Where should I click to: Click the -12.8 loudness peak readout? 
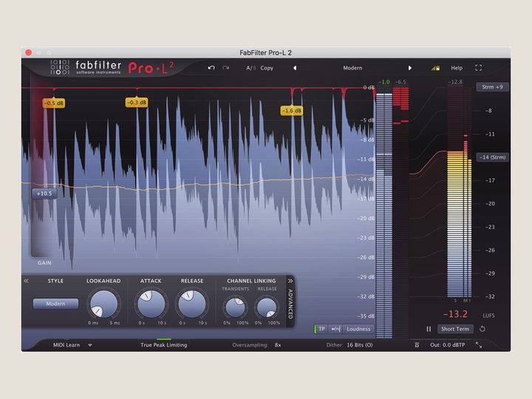pyautogui.click(x=455, y=82)
